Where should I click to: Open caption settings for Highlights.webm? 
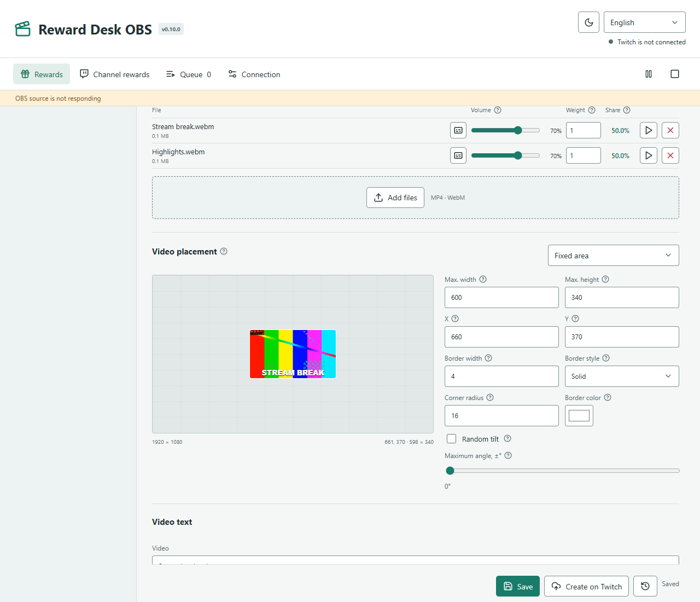(458, 155)
